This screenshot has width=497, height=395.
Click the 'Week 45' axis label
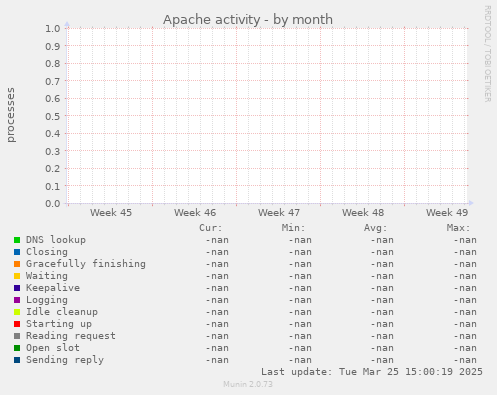pyautogui.click(x=111, y=213)
